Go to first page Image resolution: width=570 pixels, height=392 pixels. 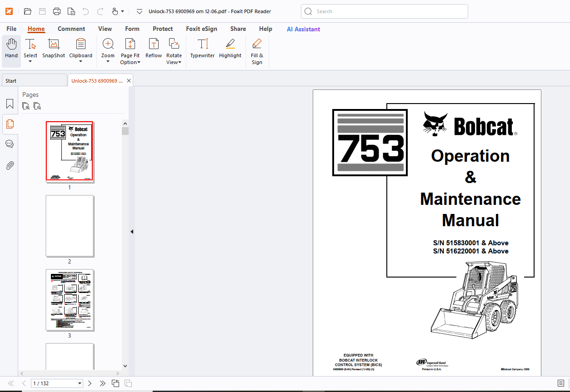(11, 383)
